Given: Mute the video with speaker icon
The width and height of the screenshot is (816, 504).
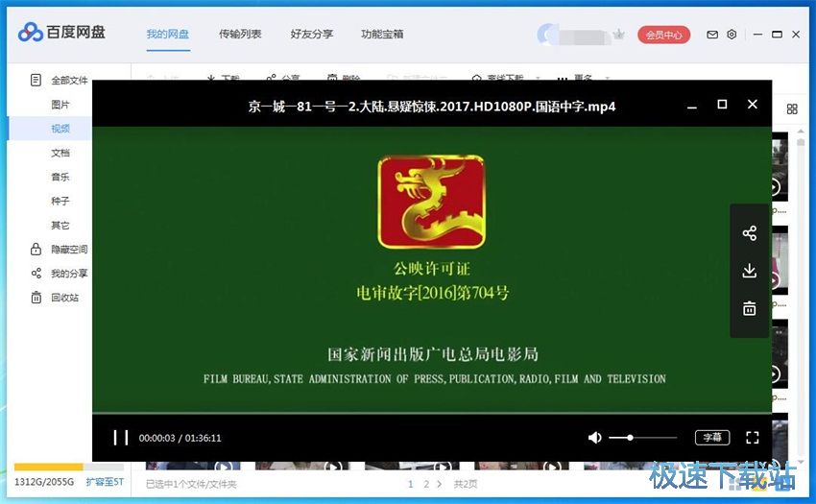Looking at the screenshot, I should tap(595, 438).
